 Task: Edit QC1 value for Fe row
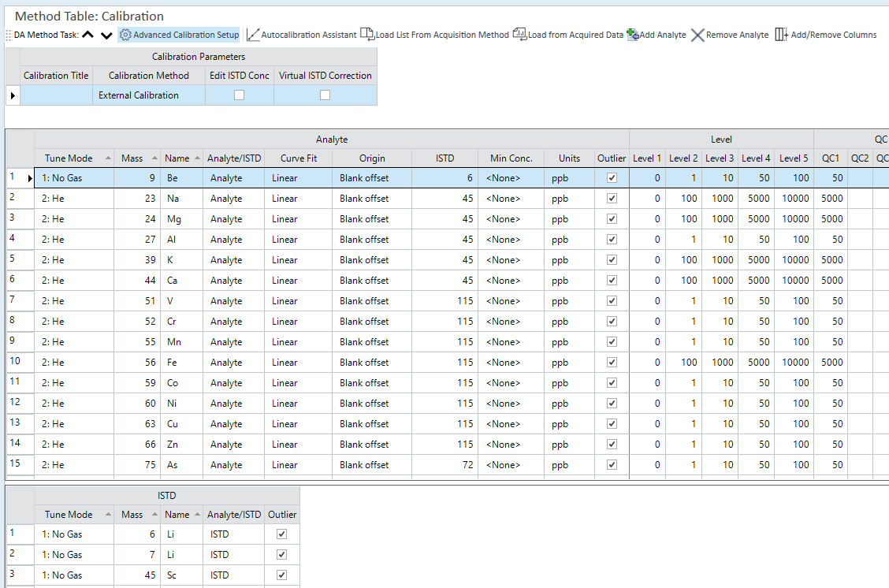click(831, 363)
